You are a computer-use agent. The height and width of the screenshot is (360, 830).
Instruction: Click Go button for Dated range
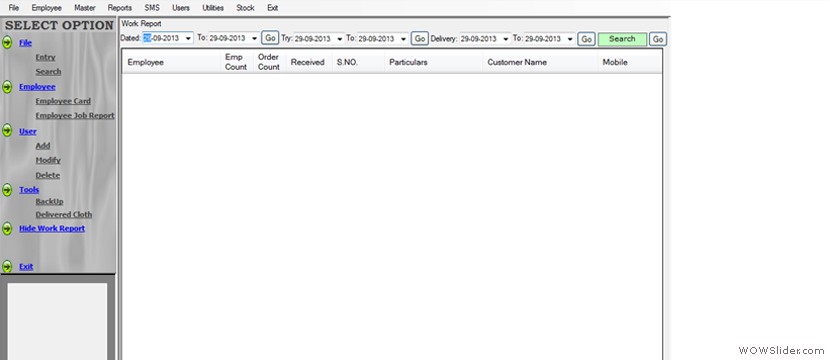(270, 38)
